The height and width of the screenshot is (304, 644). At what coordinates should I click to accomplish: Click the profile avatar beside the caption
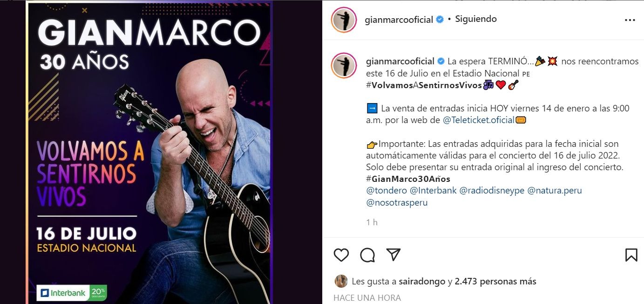[344, 66]
